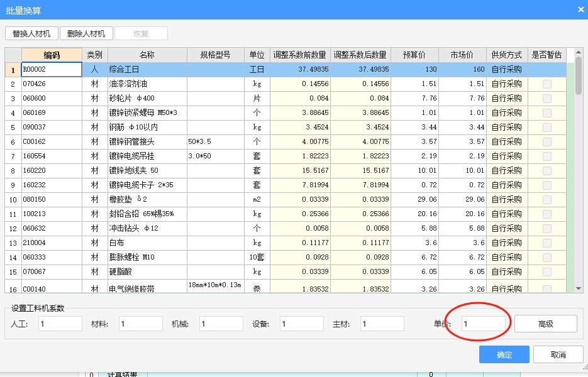Click the table scroll up arrow

tap(578, 52)
